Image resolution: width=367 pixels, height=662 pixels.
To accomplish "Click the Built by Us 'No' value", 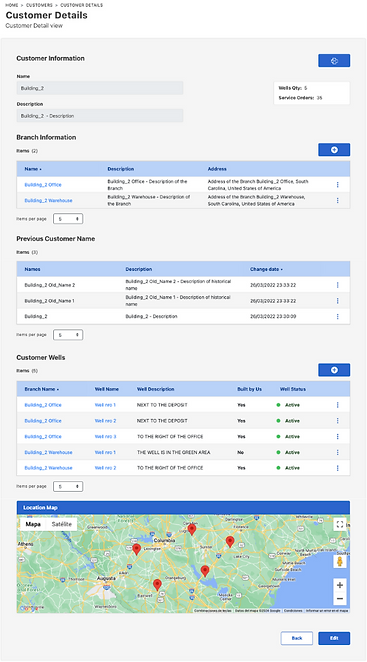I will 240,452.
